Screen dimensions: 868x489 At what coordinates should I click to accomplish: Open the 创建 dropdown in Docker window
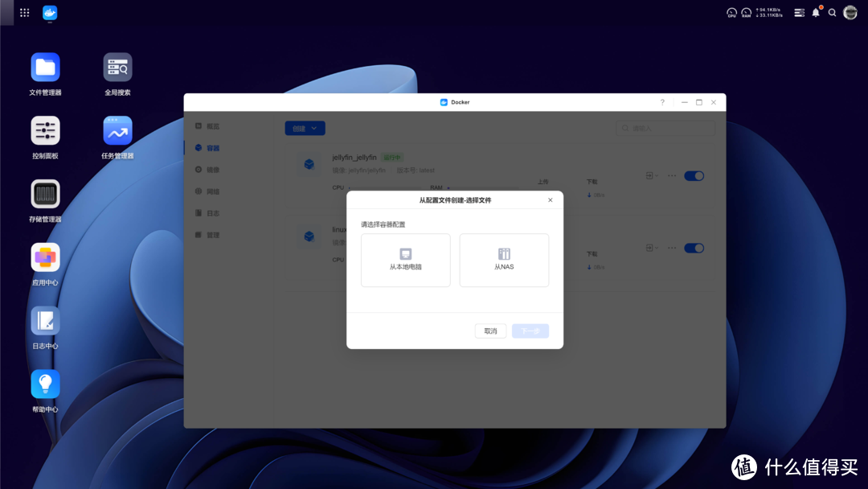pyautogui.click(x=305, y=129)
